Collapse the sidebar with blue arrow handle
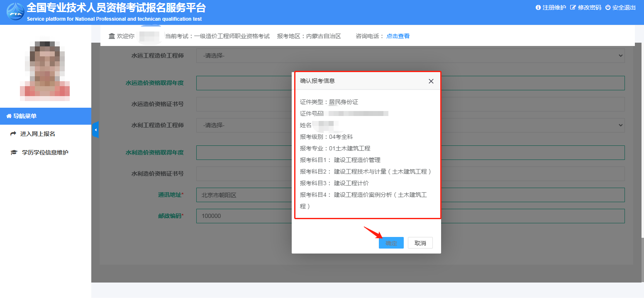This screenshot has width=644, height=302. 95,130
